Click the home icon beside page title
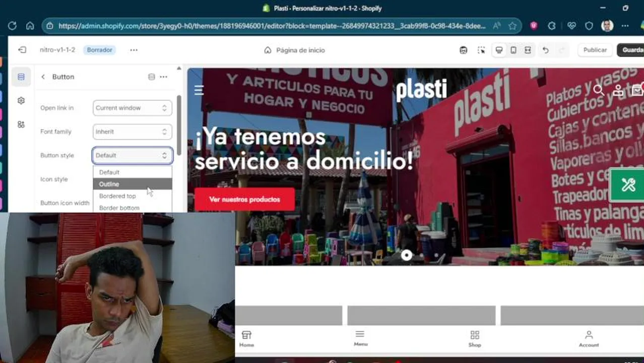644x363 pixels. [268, 50]
